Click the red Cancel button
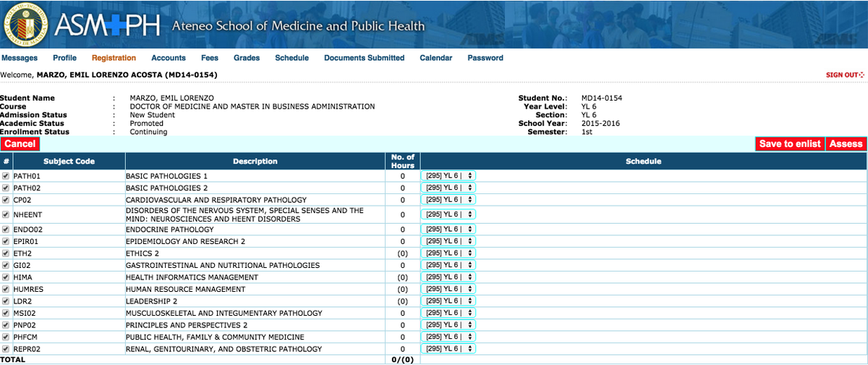The image size is (868, 365). coord(20,144)
